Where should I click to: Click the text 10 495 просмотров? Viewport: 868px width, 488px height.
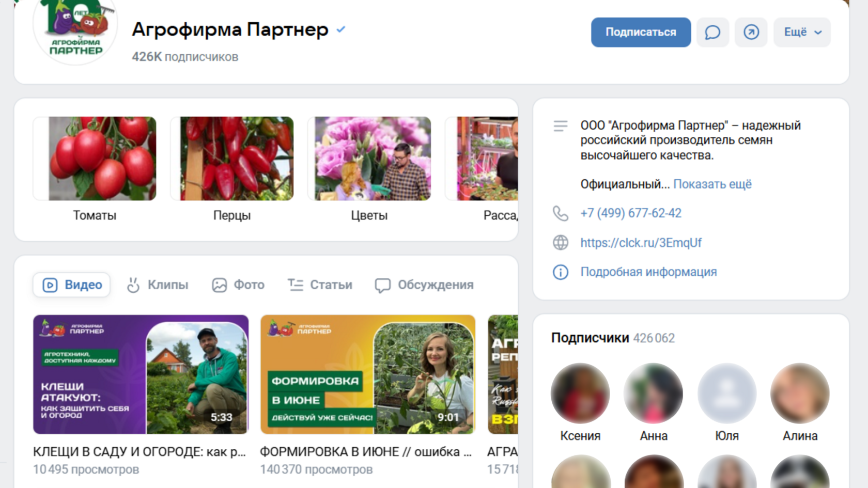pyautogui.click(x=86, y=470)
